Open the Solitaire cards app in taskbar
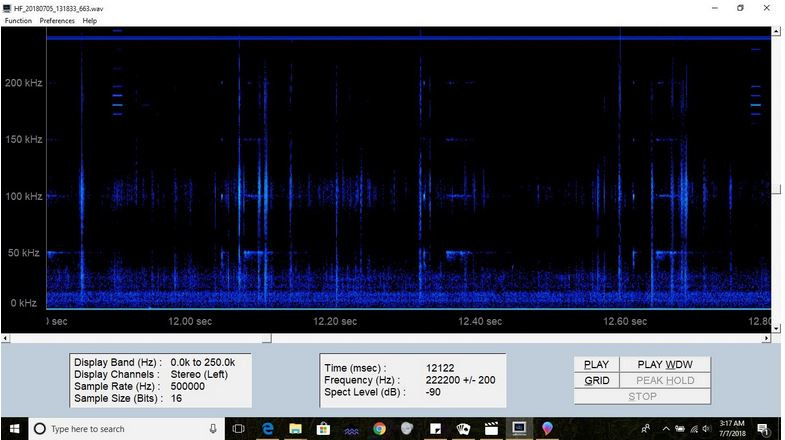This screenshot has width=785, height=440. click(x=464, y=429)
